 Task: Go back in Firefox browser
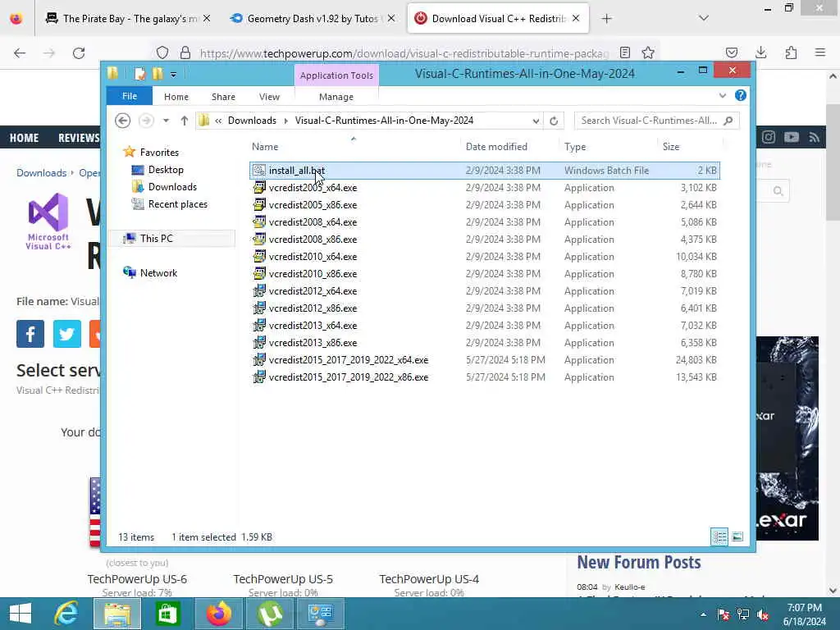point(20,53)
